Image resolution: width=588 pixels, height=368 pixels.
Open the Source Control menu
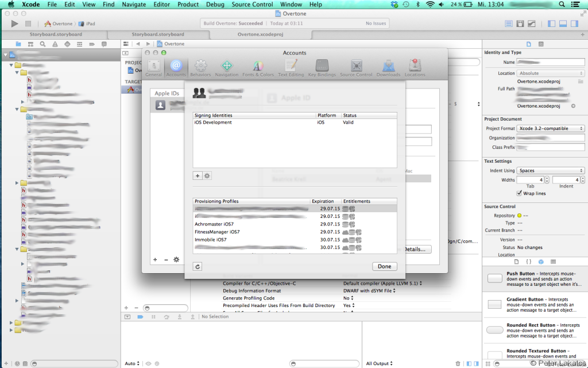click(252, 5)
